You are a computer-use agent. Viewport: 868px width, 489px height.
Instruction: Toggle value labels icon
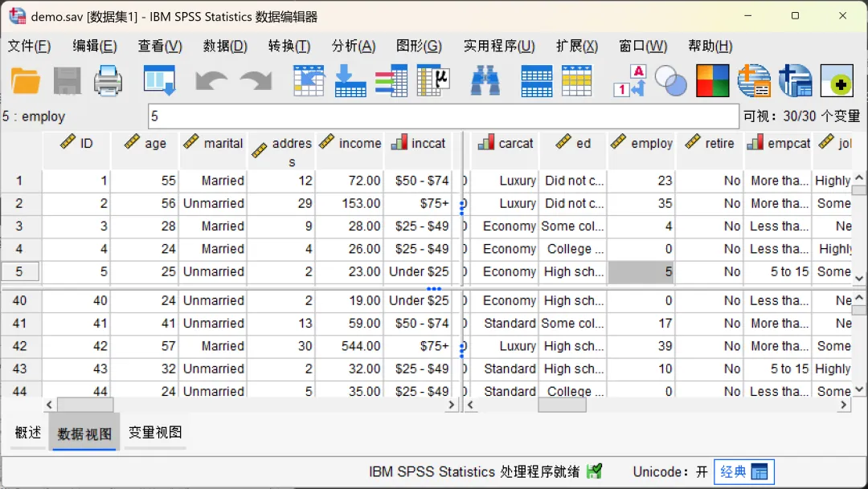click(630, 81)
